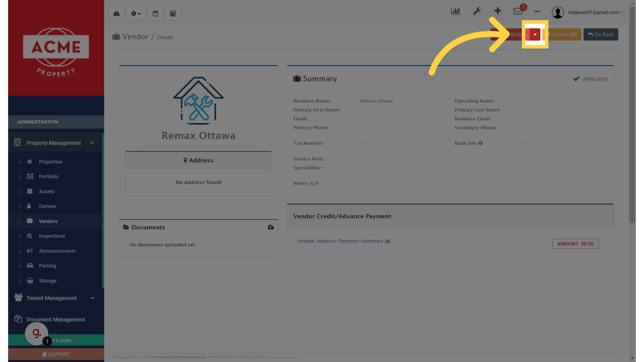Click the Parking car icon
The width and height of the screenshot is (644, 362).
[30, 265]
